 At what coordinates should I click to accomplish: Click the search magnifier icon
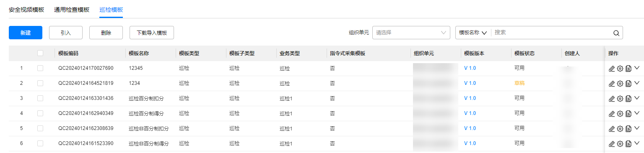[x=616, y=33]
